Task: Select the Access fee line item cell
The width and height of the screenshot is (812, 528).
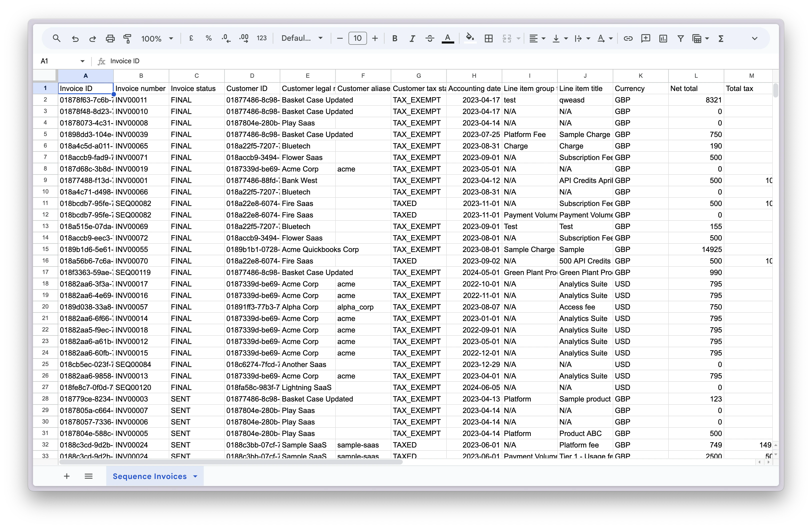Action: coord(585,307)
